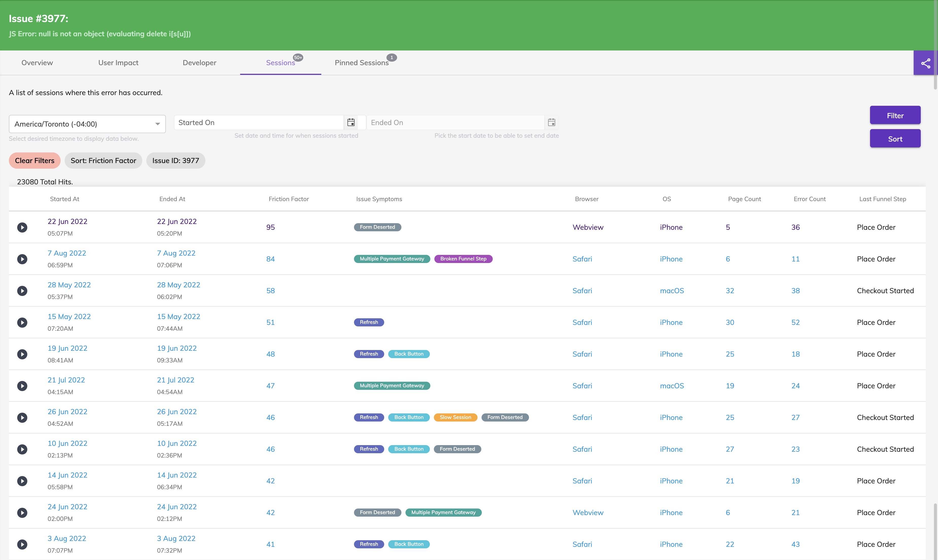This screenshot has width=938, height=560.
Task: Switch to the Overview tab
Action: click(37, 63)
